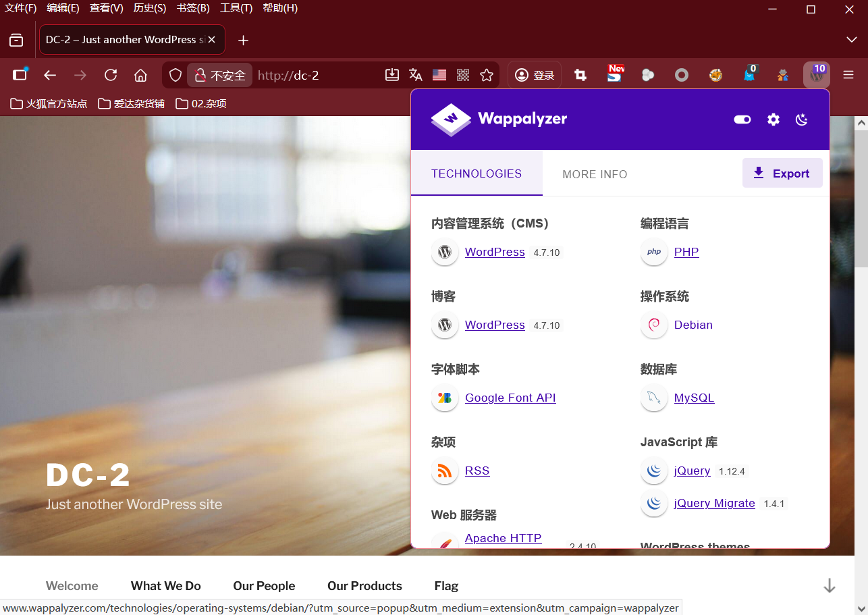The width and height of the screenshot is (868, 615).
Task: Open the RSS technology link
Action: 477,471
